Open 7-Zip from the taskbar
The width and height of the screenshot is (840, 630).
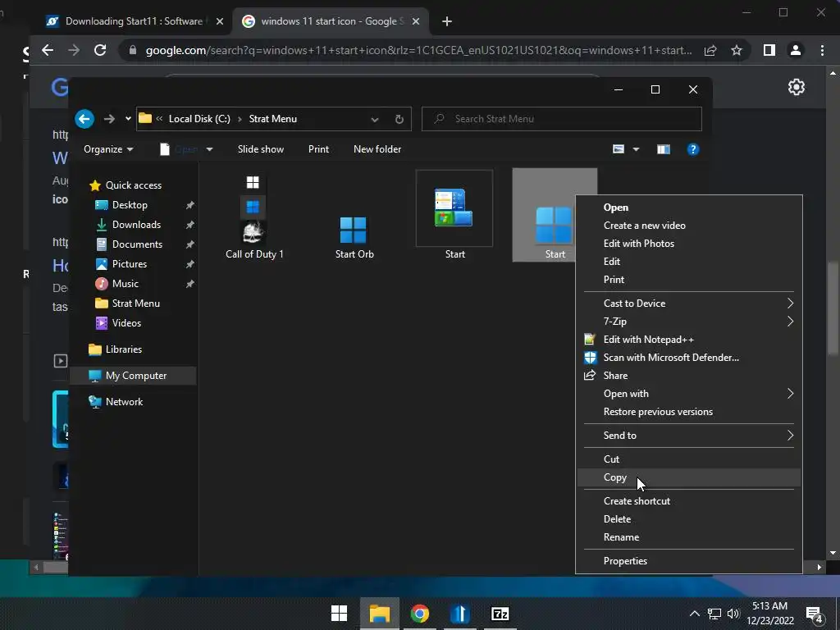(500, 614)
